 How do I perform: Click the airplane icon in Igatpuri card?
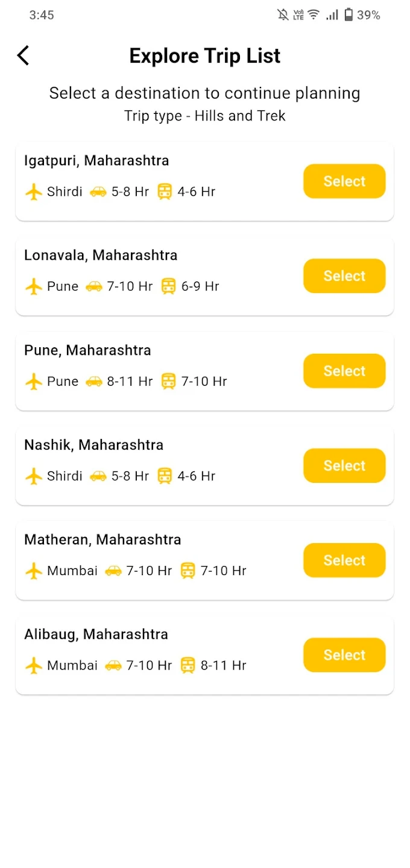click(x=34, y=192)
